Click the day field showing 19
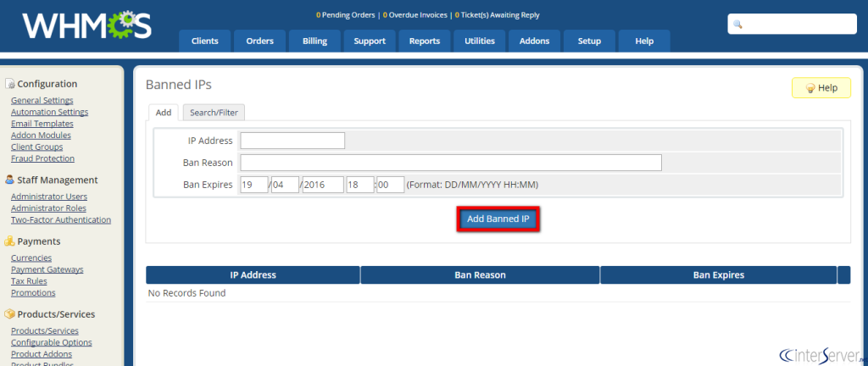This screenshot has height=366, width=868. point(254,185)
